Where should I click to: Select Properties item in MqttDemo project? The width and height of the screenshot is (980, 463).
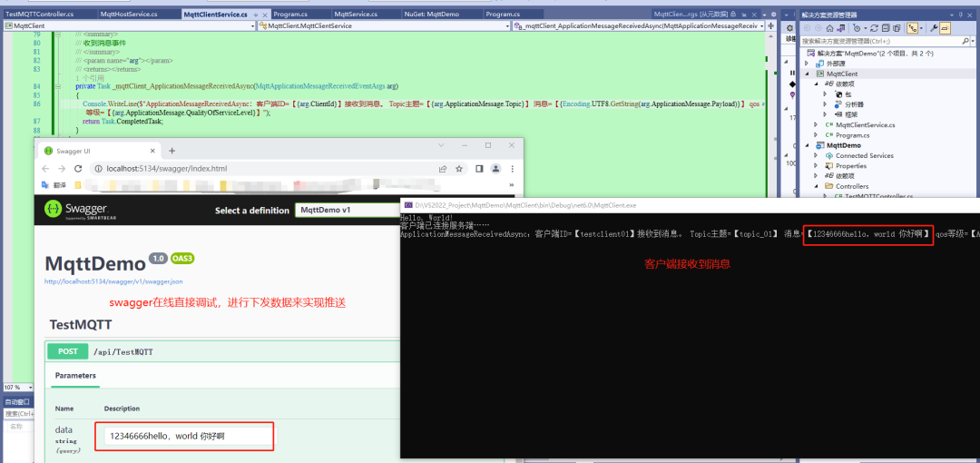coord(851,166)
